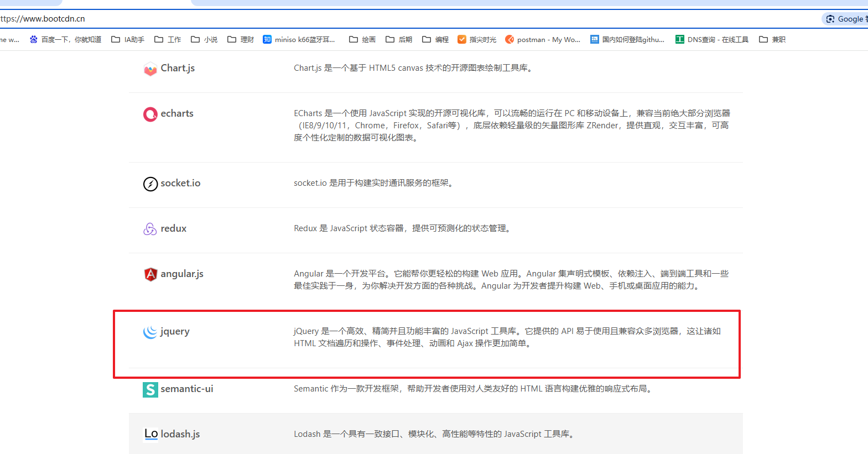
Task: Open the echarts library link
Action: pyautogui.click(x=177, y=113)
